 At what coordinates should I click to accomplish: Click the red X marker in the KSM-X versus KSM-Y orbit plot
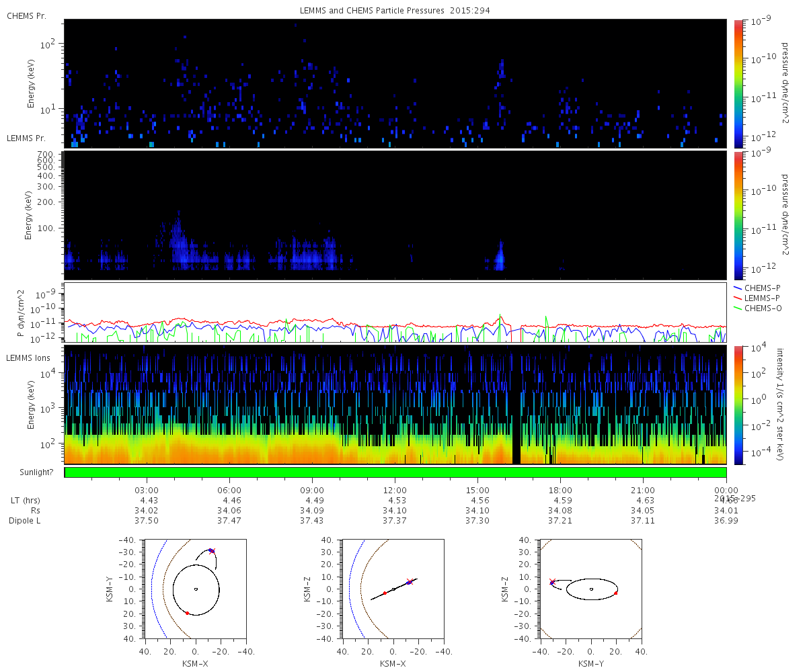coord(212,551)
